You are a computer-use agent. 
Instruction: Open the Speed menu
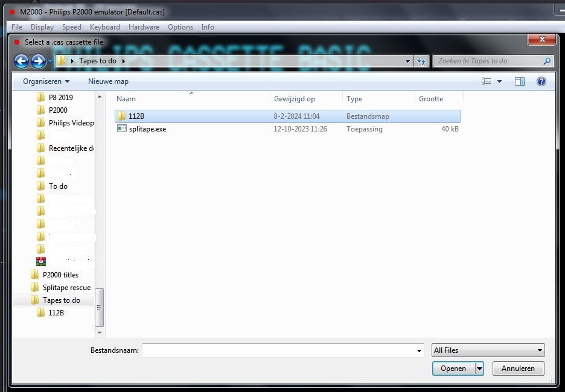(72, 27)
